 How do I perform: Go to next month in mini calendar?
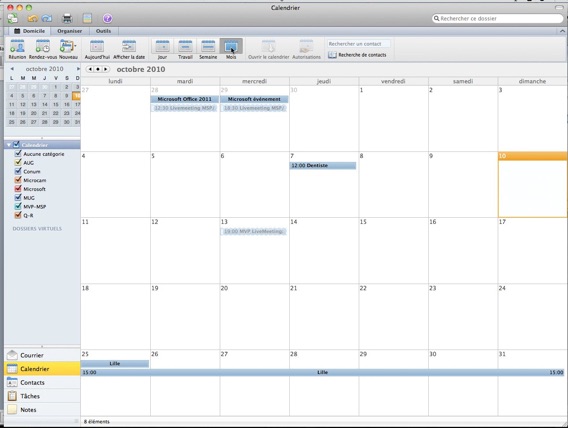[78, 69]
